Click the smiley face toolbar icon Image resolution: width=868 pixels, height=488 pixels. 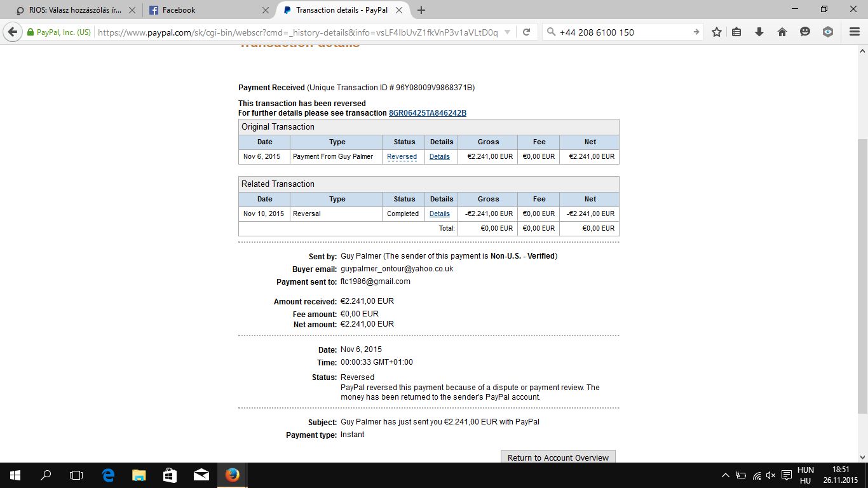(x=805, y=32)
